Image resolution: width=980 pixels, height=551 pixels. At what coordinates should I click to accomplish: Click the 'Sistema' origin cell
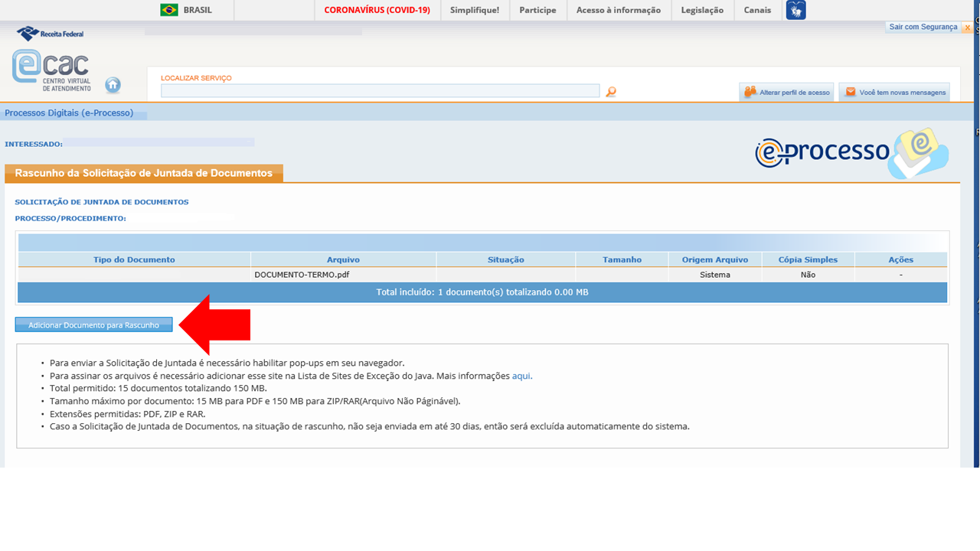[x=715, y=275]
